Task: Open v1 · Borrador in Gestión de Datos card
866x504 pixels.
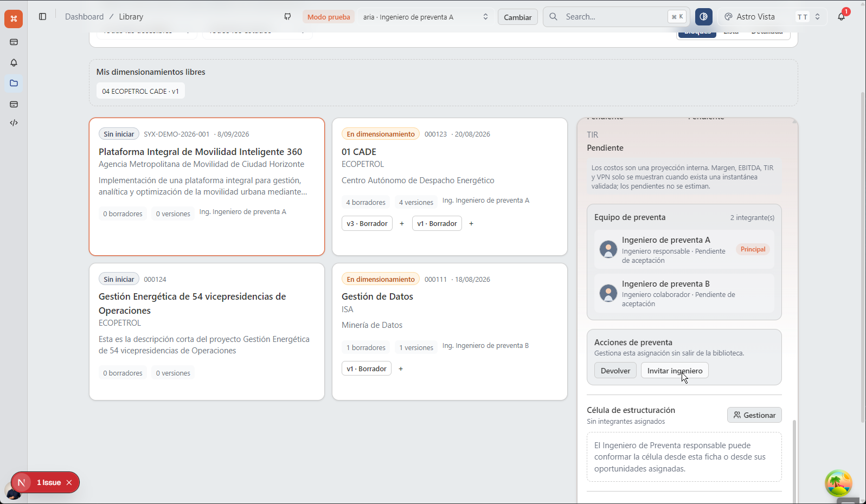Action: (367, 369)
